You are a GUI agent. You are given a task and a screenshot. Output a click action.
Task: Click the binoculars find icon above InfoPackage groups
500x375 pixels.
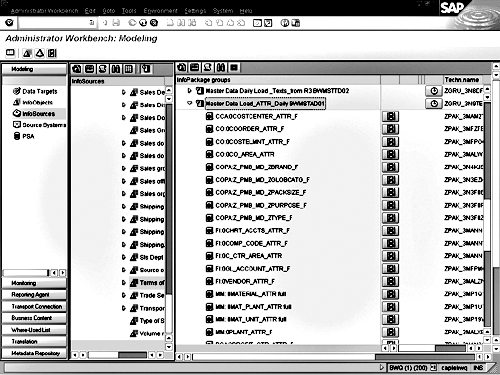click(221, 68)
